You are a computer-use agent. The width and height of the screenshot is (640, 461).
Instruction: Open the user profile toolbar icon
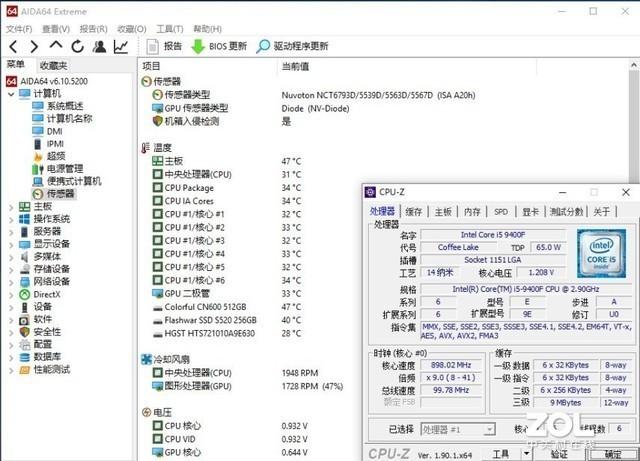point(99,47)
